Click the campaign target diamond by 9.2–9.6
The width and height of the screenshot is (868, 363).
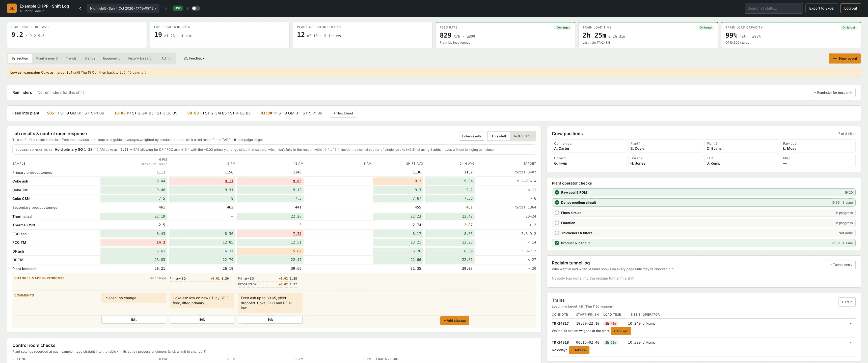click(535, 181)
